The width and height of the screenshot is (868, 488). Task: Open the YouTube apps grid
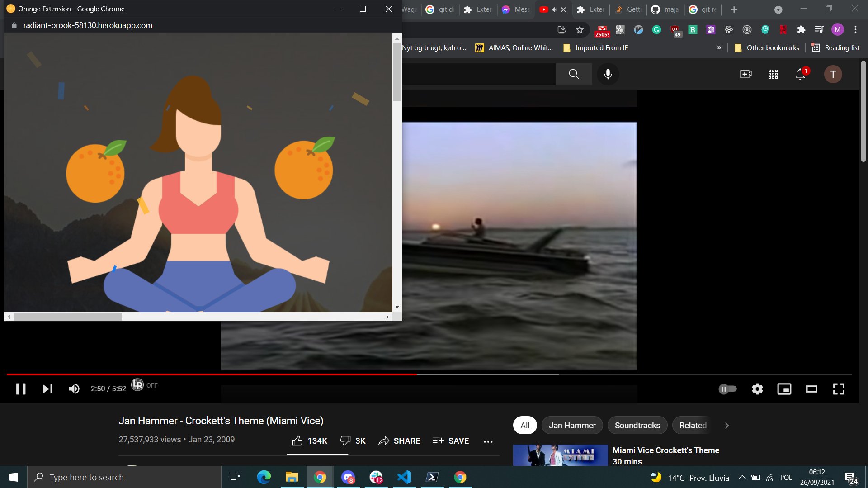click(x=773, y=74)
